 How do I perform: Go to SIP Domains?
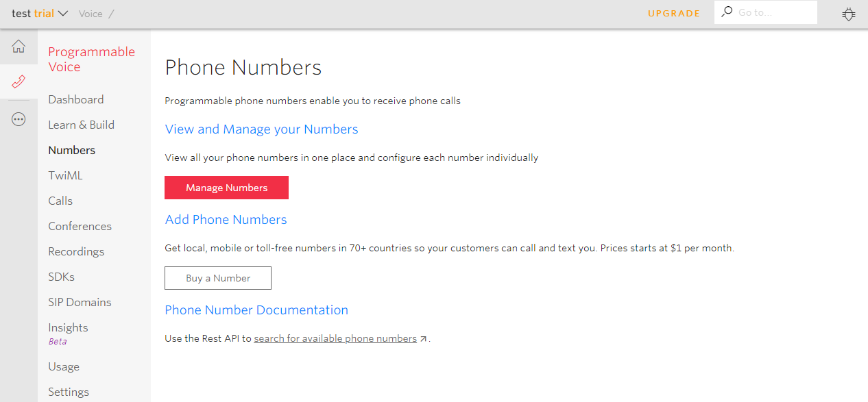coord(80,302)
